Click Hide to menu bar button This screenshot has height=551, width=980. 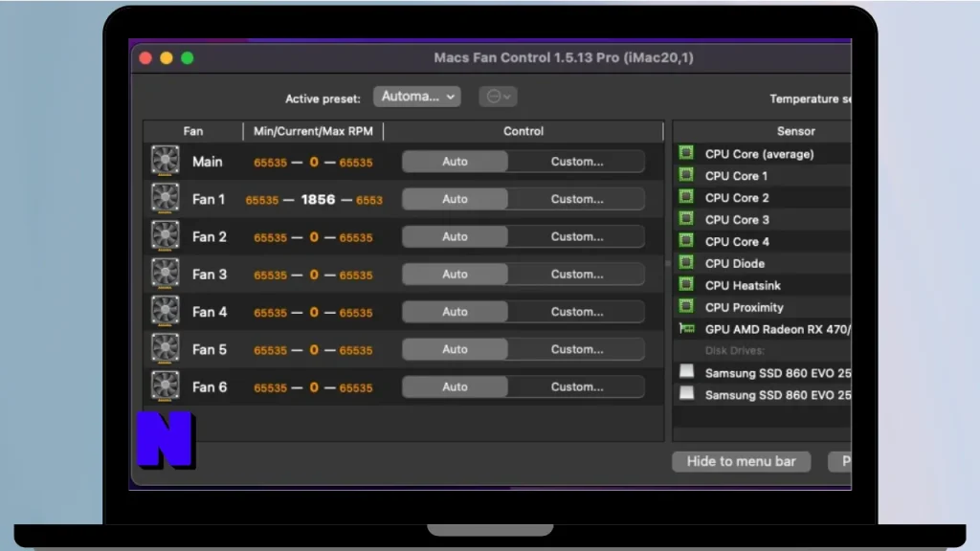[x=742, y=461]
